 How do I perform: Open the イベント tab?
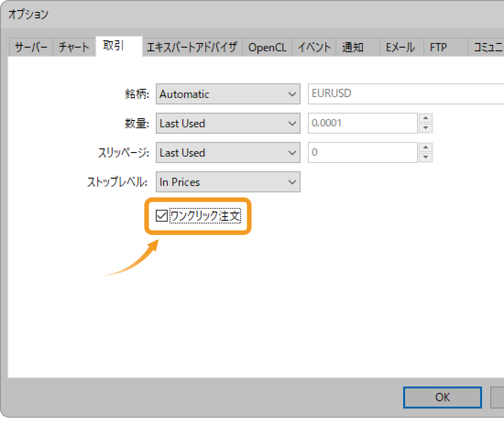pos(314,47)
